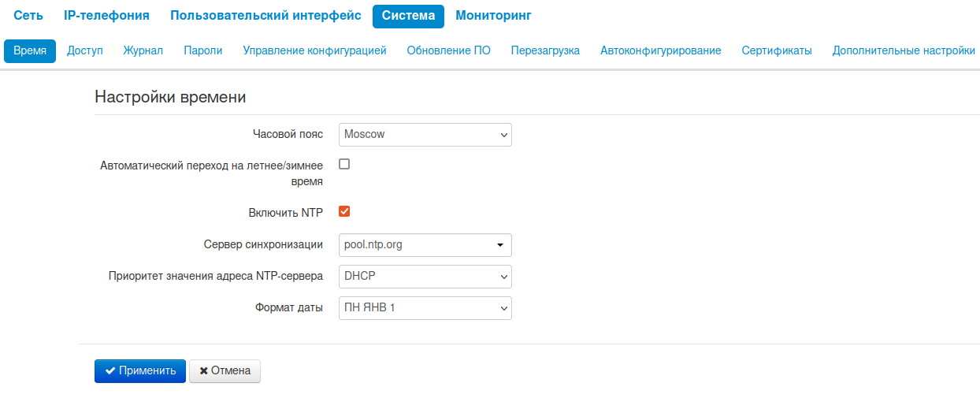
Task: Open the Формат даты dropdown
Action: tap(425, 308)
